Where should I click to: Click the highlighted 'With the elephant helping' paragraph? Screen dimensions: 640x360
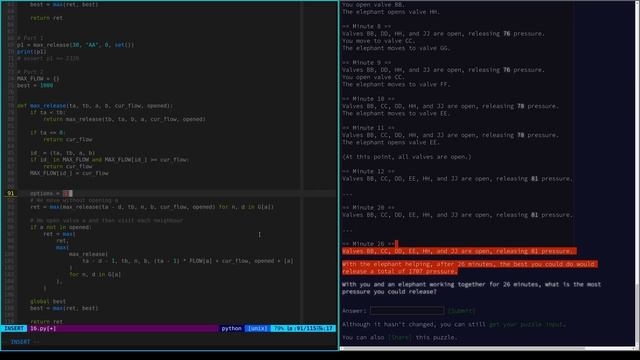tap(469, 268)
